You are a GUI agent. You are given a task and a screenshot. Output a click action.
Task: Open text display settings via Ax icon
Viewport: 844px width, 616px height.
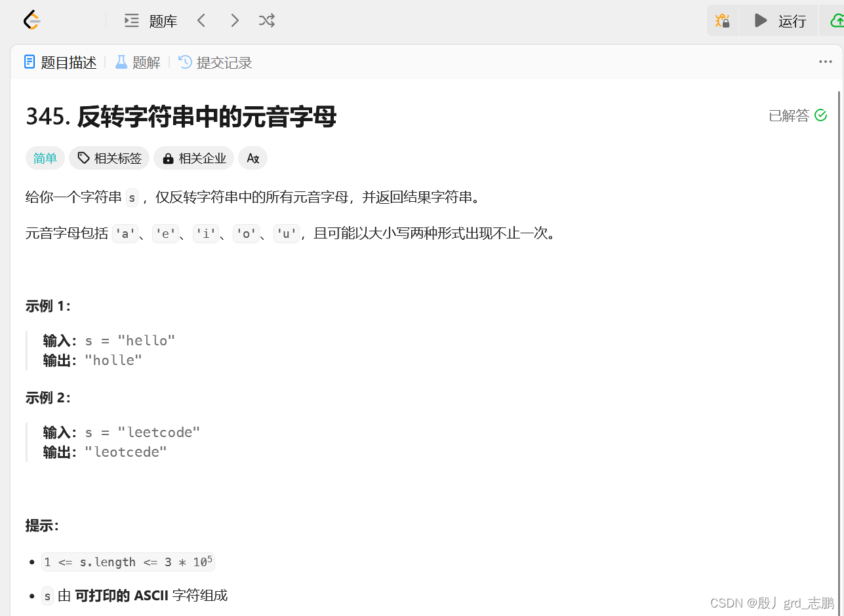[252, 158]
